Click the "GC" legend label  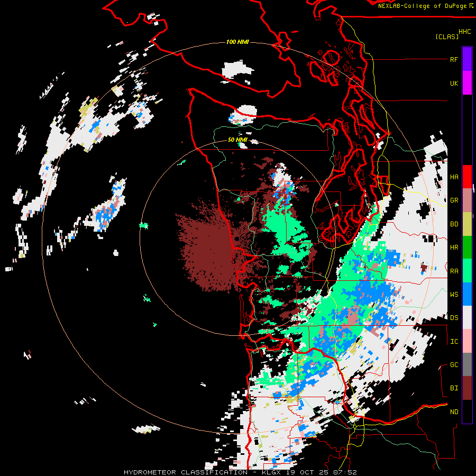coord(454,365)
